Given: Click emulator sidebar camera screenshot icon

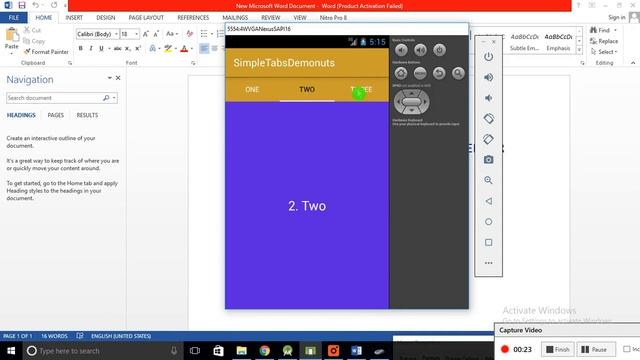Looking at the screenshot, I should (488, 160).
